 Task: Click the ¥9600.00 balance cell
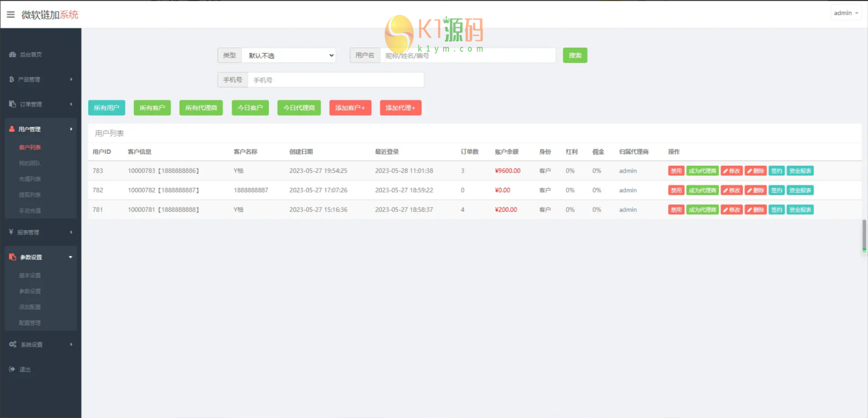(507, 171)
